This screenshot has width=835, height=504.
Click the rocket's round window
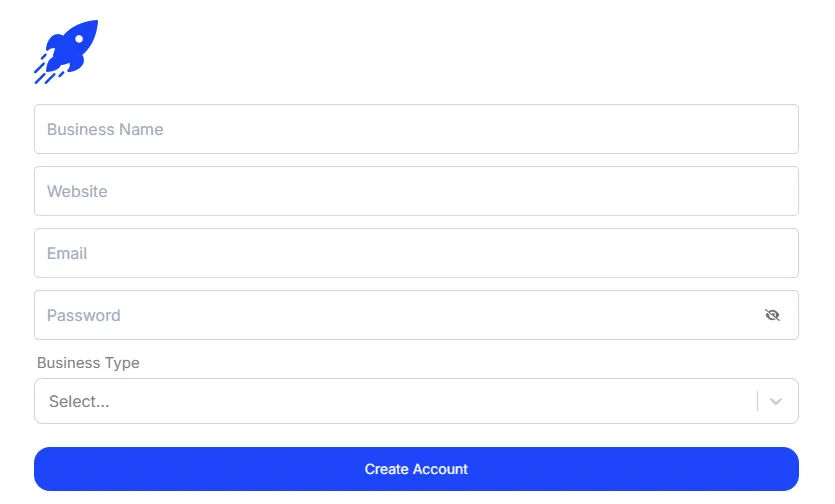pos(79,39)
